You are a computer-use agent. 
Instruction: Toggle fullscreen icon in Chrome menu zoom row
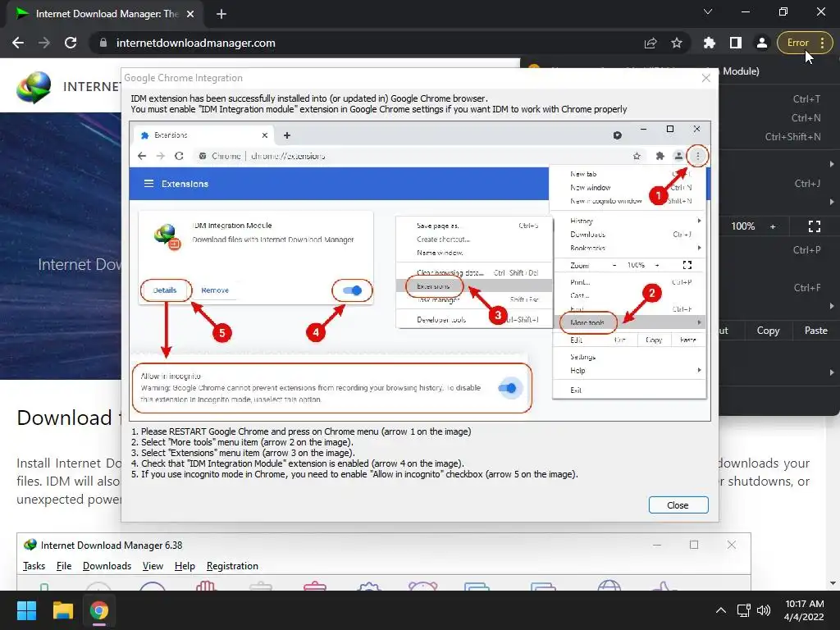[x=815, y=226]
